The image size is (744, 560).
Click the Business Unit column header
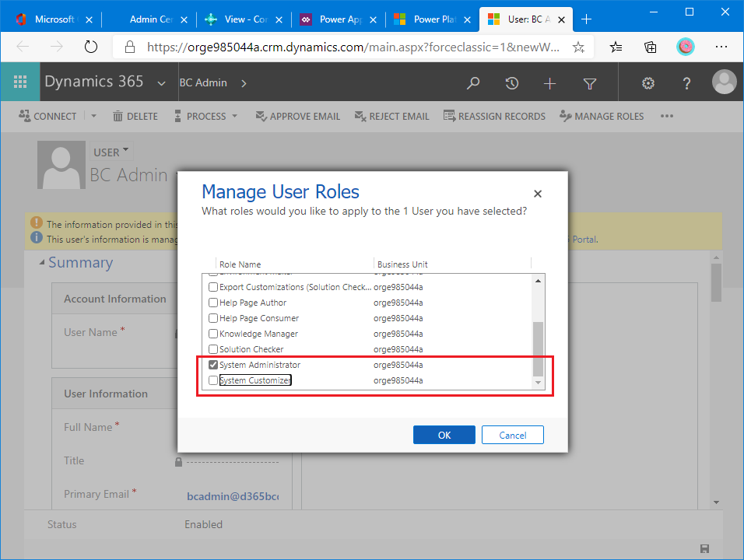click(x=402, y=264)
